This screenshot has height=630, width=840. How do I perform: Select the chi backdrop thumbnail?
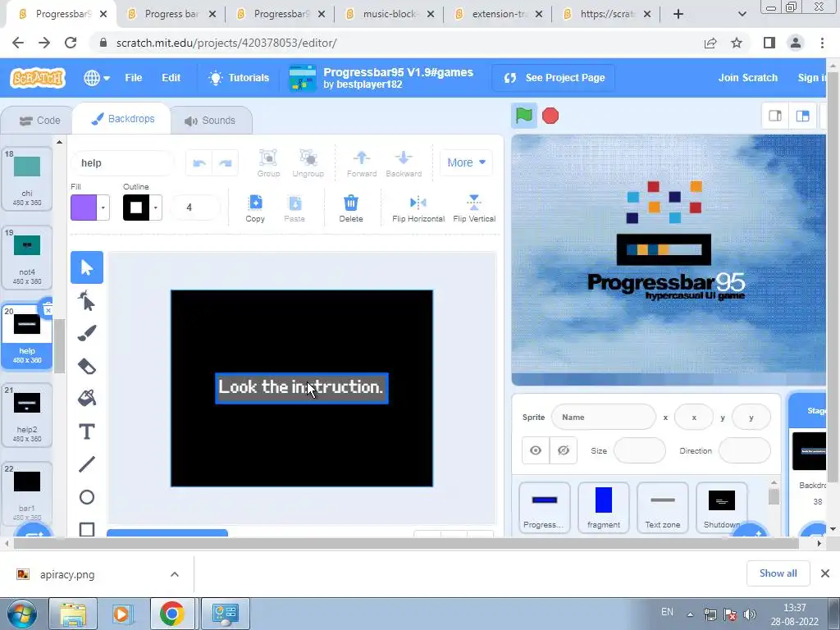(27, 178)
